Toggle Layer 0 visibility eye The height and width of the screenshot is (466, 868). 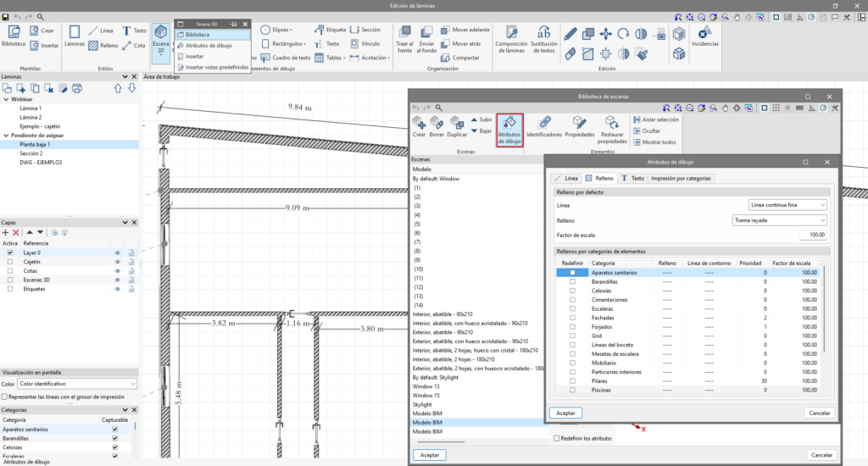pyautogui.click(x=118, y=252)
